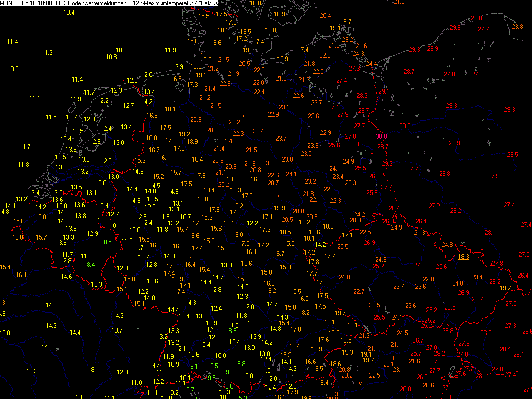Image resolution: width=532 pixels, height=399 pixels.
Task: Click the red 26.3 temperature reading
Action: pyautogui.click(x=486, y=333)
